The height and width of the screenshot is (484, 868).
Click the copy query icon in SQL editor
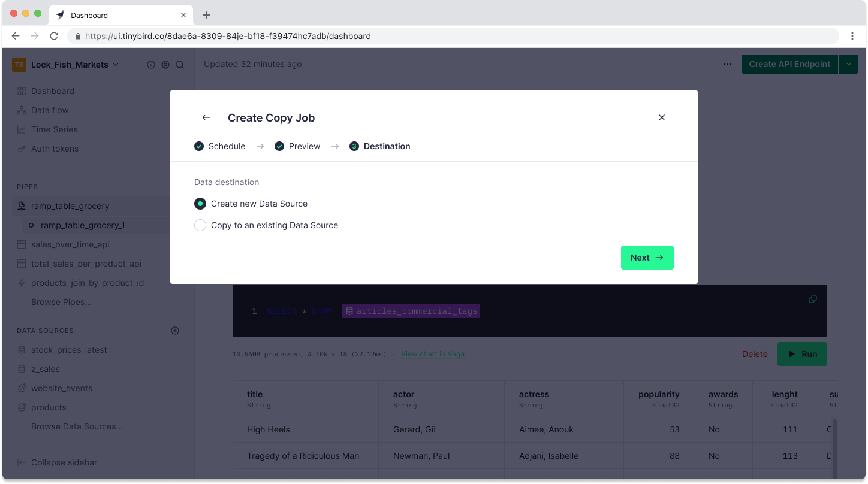click(x=813, y=299)
